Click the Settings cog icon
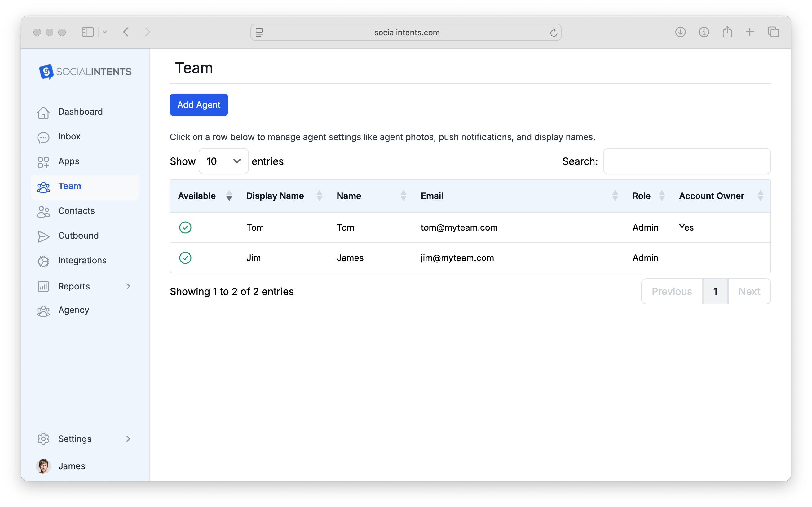Screen dimensions: 812x507 pyautogui.click(x=43, y=439)
